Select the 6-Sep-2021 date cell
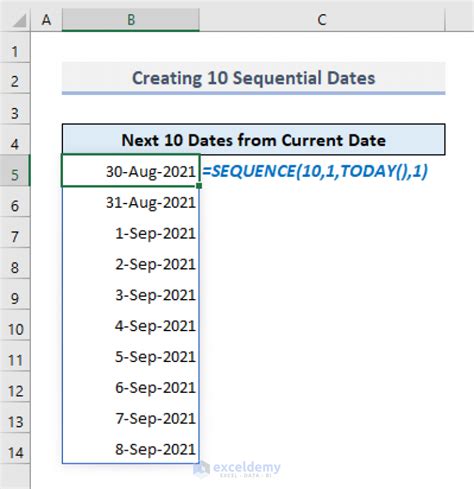 [x=131, y=387]
